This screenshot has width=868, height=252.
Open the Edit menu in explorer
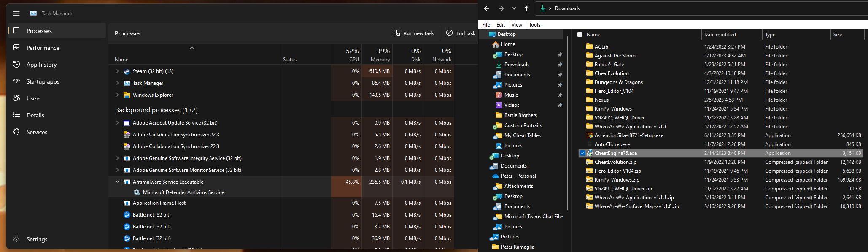tap(501, 25)
